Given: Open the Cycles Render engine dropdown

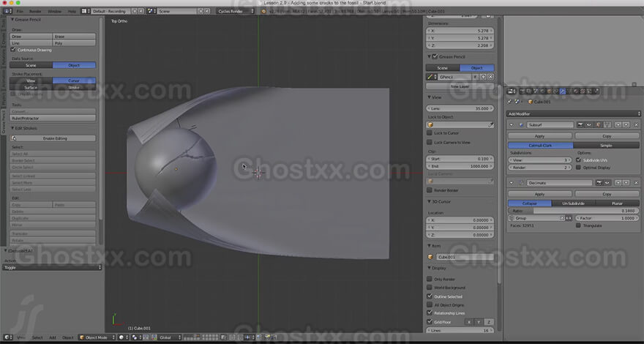Looking at the screenshot, I should pyautogui.click(x=236, y=11).
